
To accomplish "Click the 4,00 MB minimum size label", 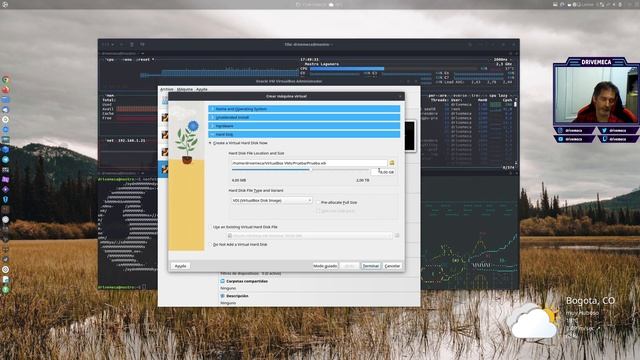I will tap(239, 180).
